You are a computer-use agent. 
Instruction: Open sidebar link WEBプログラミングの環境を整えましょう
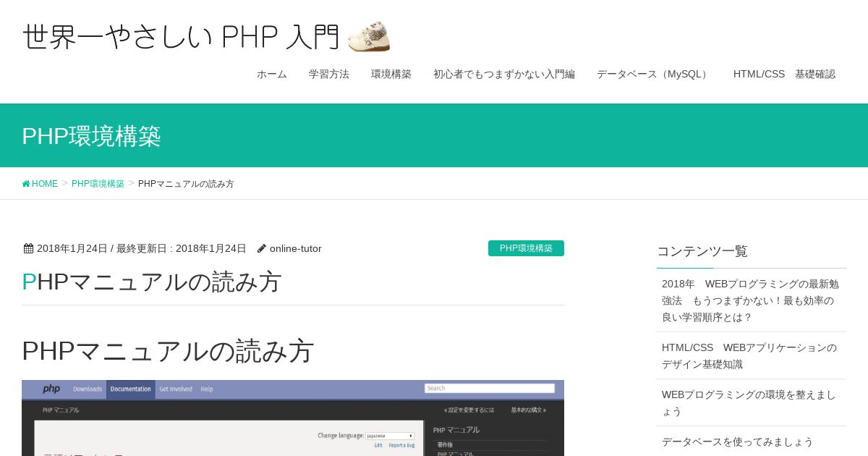coord(752,402)
